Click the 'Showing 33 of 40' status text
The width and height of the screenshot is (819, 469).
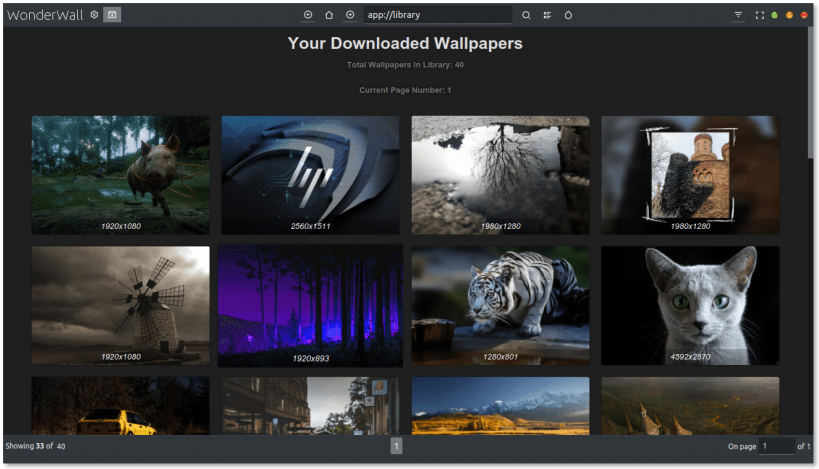click(36, 446)
